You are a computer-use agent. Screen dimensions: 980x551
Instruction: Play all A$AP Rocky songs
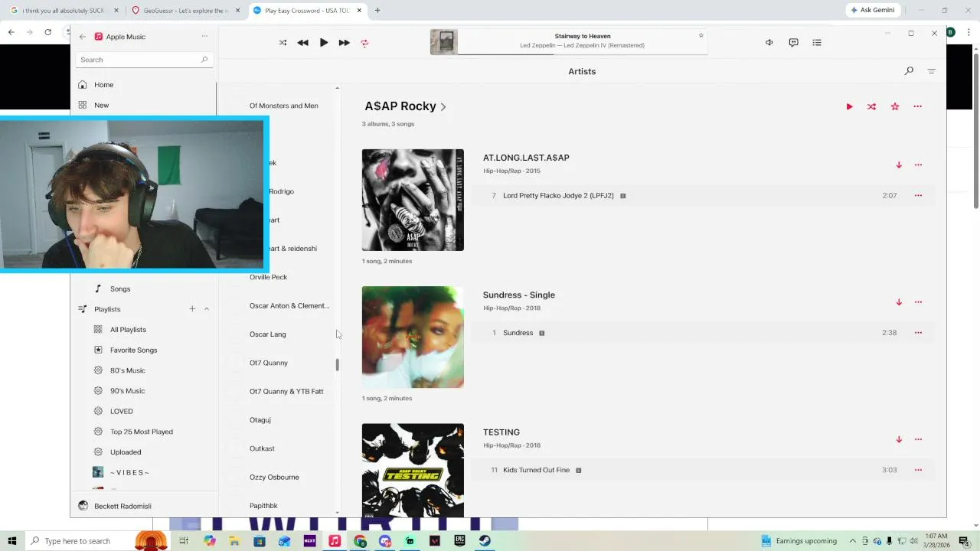coord(849,106)
